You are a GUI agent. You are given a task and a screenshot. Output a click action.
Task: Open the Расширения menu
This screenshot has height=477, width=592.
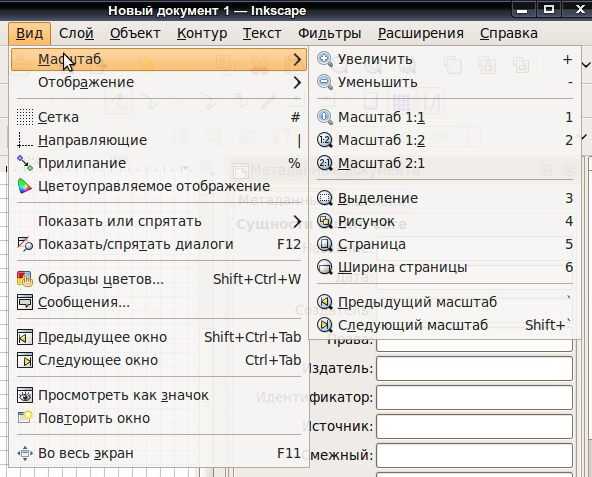(x=421, y=33)
